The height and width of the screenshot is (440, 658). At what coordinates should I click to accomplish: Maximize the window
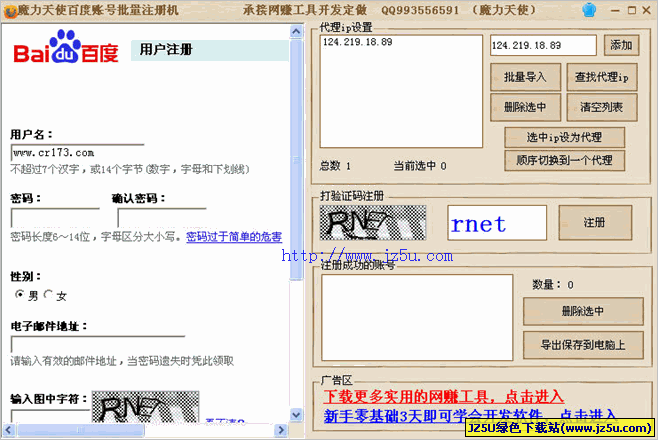click(x=632, y=10)
